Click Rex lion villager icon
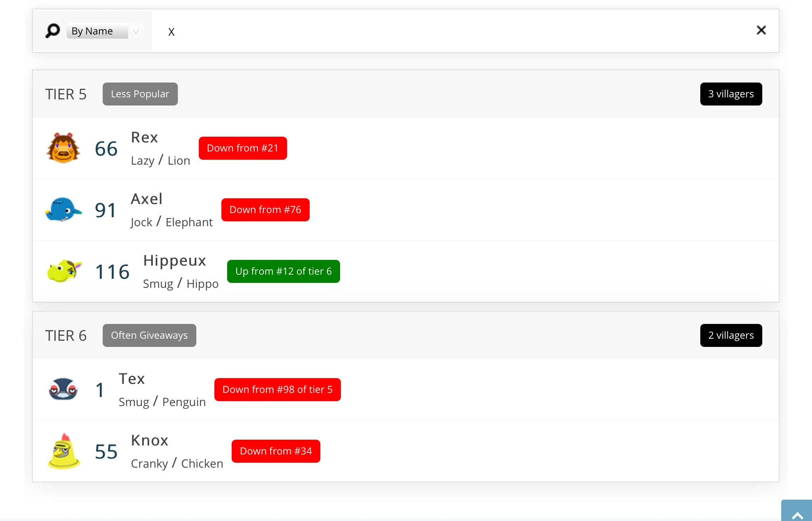 63,148
